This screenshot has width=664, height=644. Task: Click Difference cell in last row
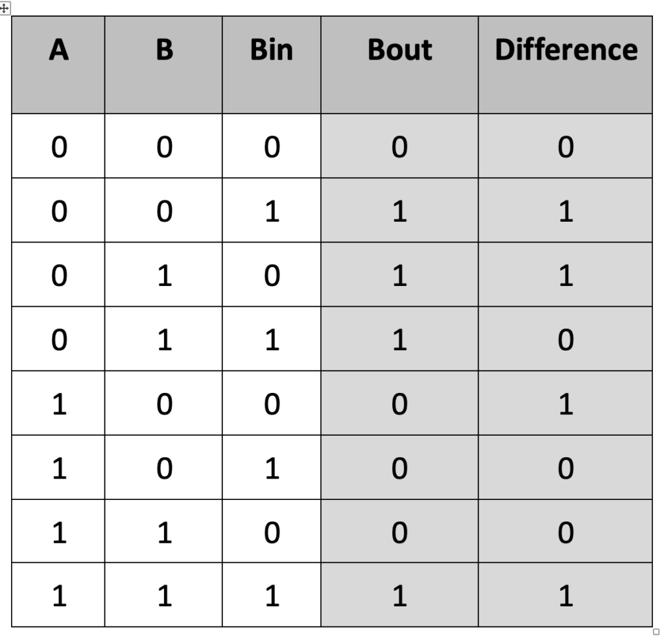tap(565, 595)
